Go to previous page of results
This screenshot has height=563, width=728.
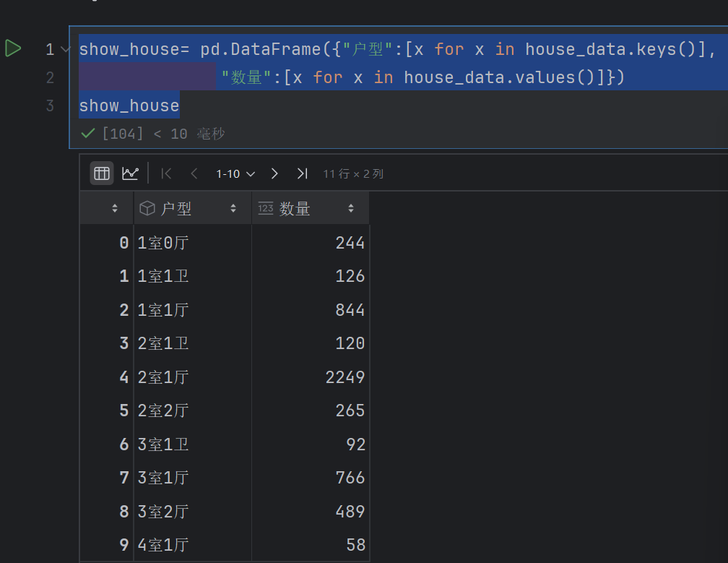pos(194,173)
